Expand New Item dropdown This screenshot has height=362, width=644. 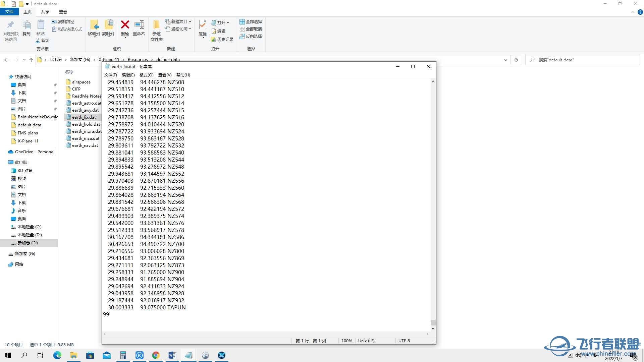pyautogui.click(x=190, y=22)
